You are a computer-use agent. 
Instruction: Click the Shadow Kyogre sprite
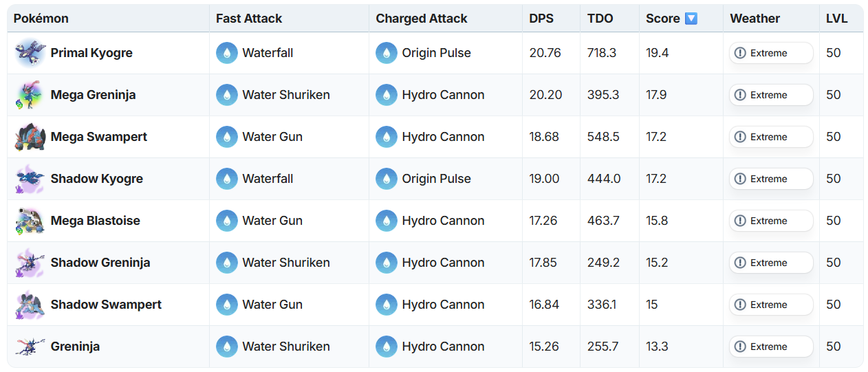point(30,179)
